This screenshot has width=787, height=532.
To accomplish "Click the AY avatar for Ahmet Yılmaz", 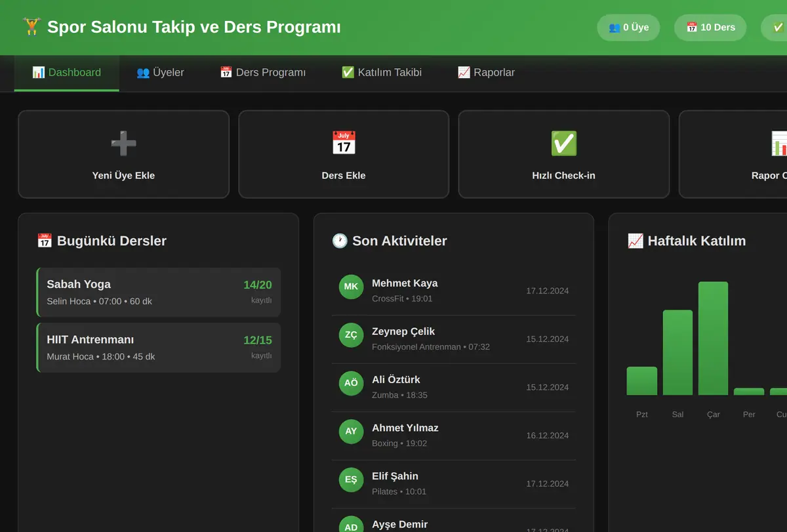I will tap(351, 431).
